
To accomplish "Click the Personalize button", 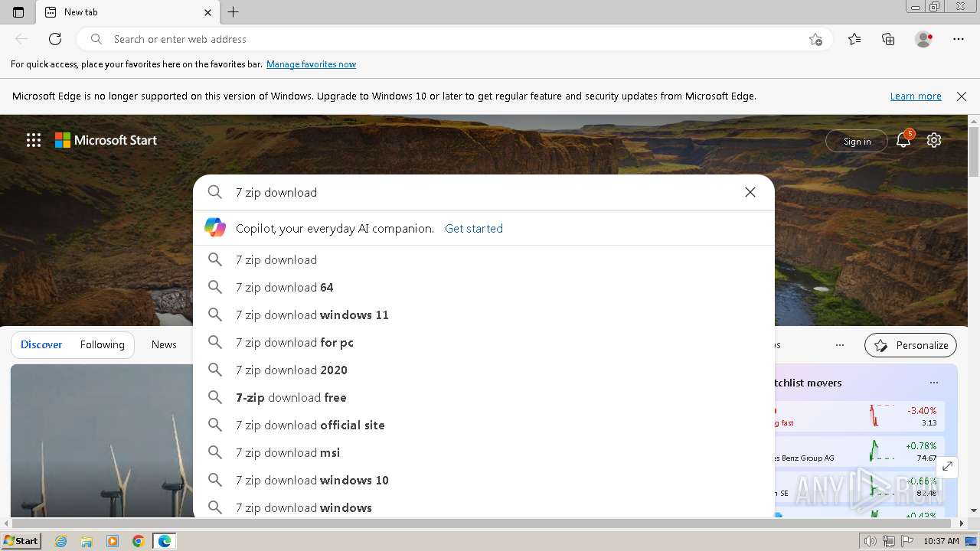I will (x=910, y=345).
